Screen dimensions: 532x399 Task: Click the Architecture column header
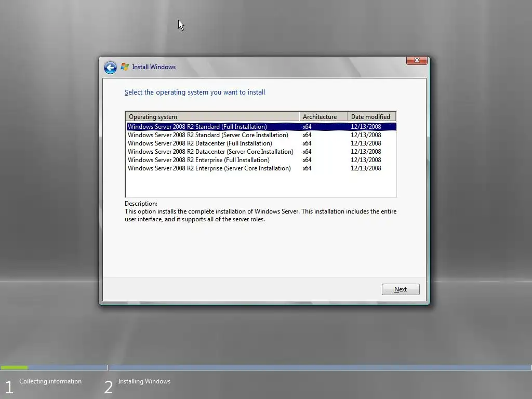click(323, 117)
